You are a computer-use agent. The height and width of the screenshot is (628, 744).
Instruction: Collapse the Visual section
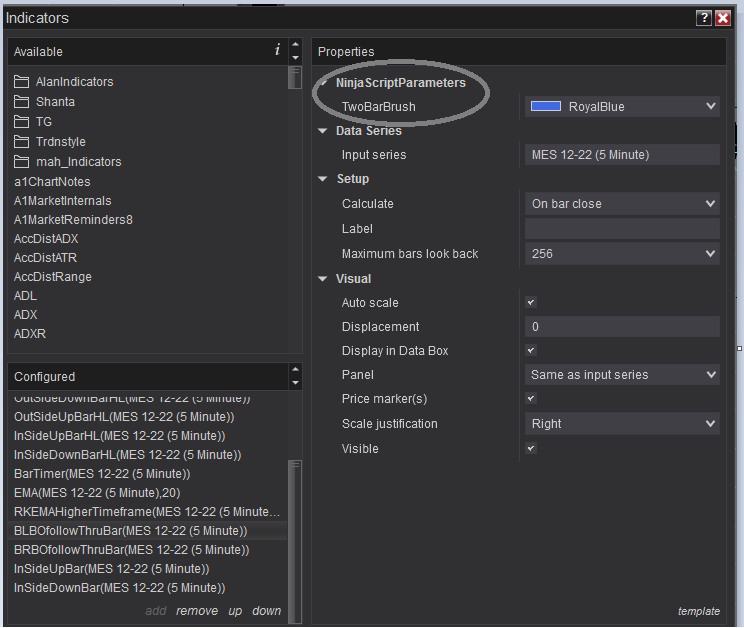coord(323,279)
